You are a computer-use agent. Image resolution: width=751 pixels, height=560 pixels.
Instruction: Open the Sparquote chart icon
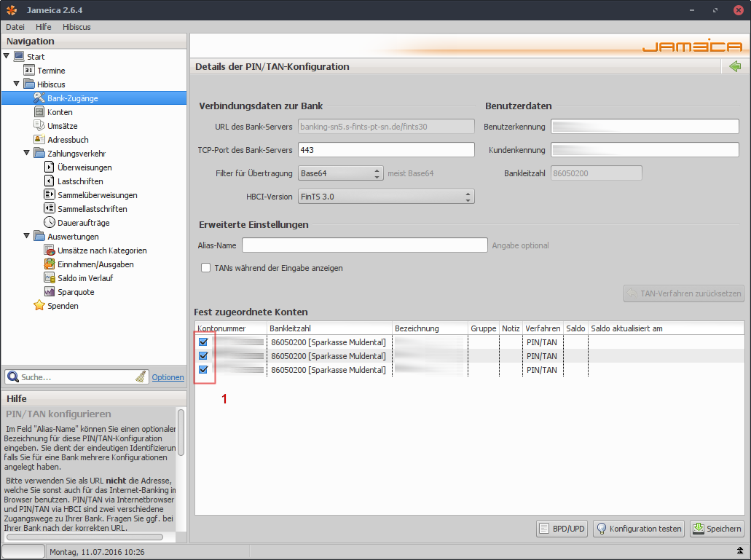coord(50,293)
